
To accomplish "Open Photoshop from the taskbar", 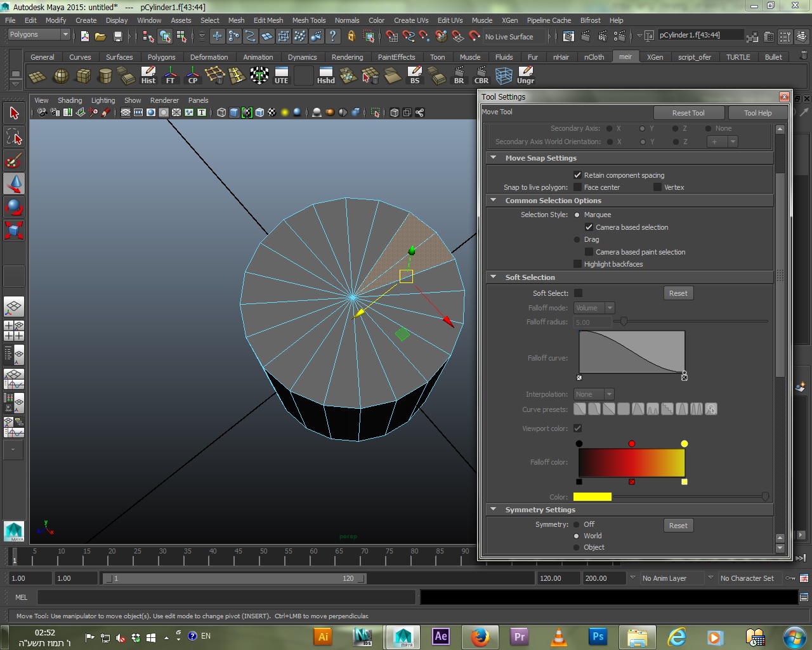I will pyautogui.click(x=598, y=637).
